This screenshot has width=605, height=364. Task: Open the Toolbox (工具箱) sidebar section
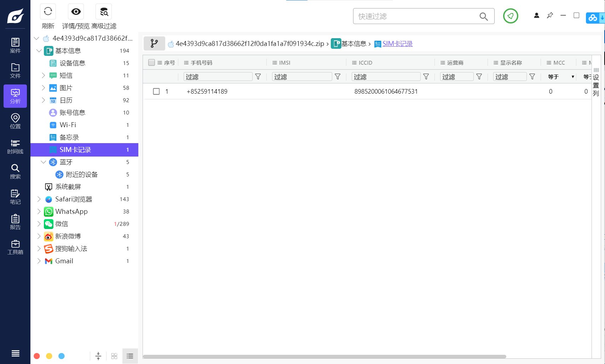pyautogui.click(x=15, y=247)
